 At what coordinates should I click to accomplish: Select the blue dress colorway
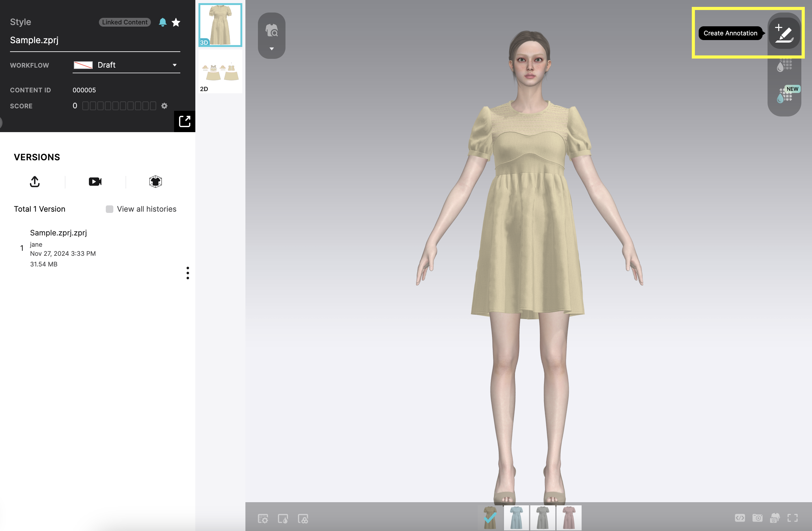516,518
